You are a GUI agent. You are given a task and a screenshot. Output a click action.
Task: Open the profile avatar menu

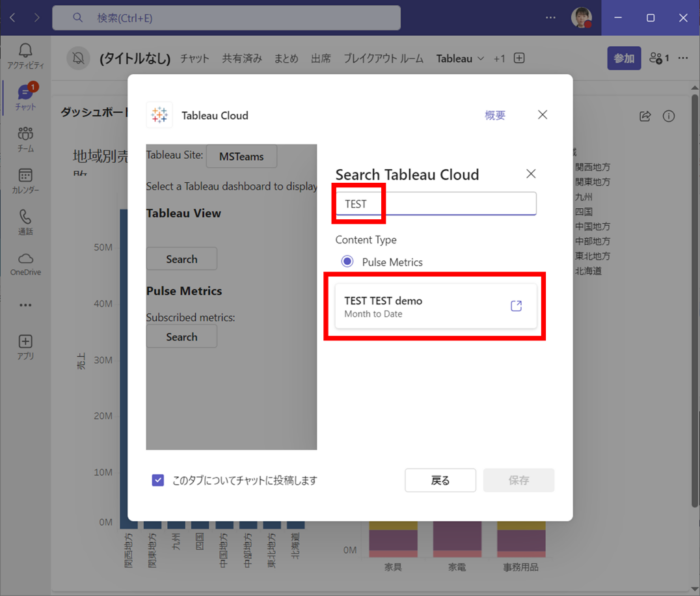tap(581, 18)
